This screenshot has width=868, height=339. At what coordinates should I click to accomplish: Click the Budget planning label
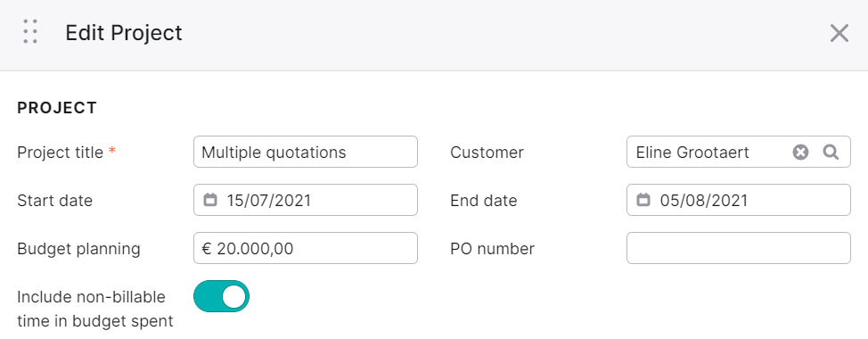coord(78,249)
